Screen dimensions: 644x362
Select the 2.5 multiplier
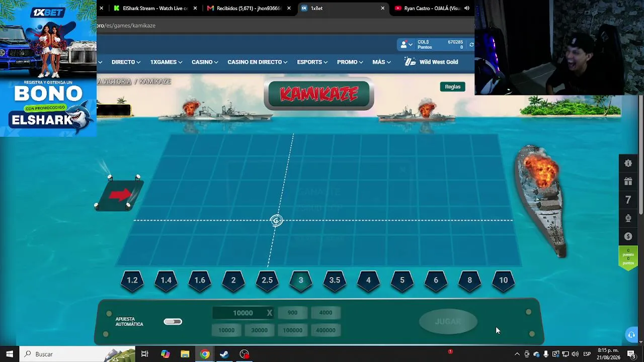click(267, 281)
